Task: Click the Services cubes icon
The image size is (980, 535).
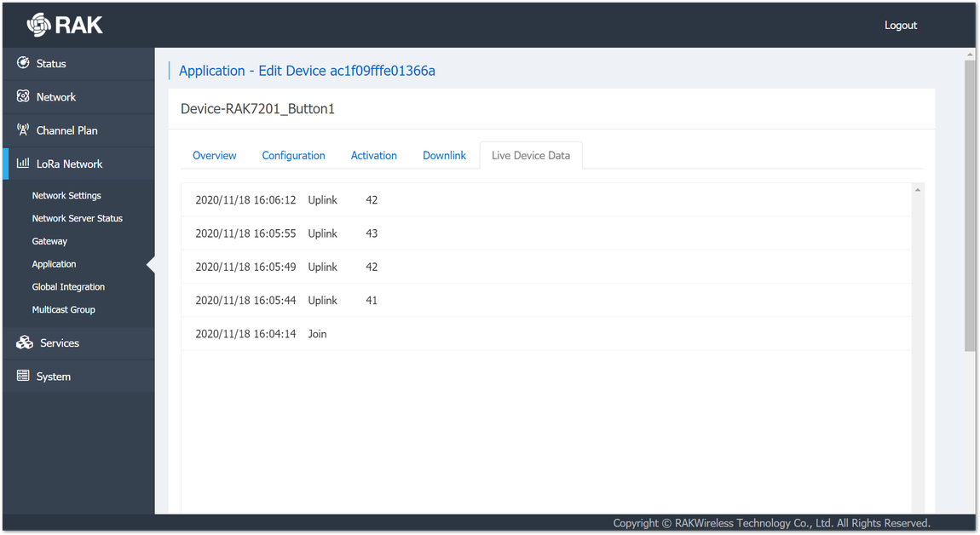Action: (x=25, y=342)
